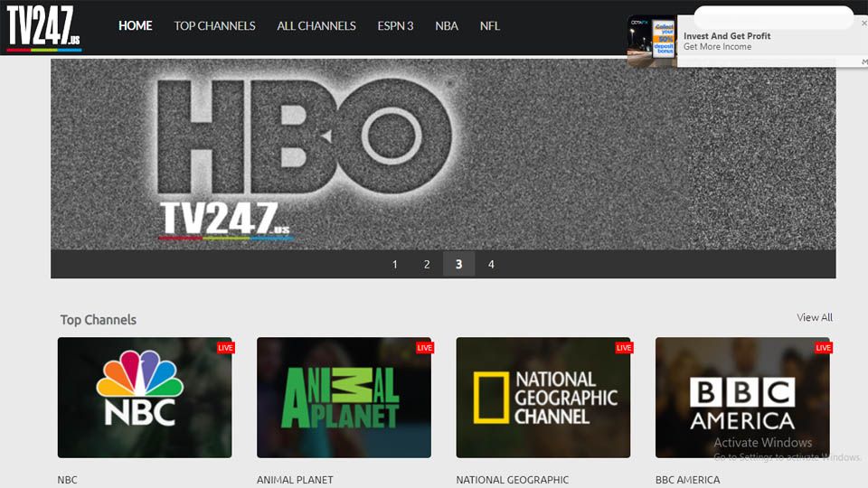Screen dimensions: 868x488
Task: Click LIVE badge on NBC card
Action: tap(225, 347)
